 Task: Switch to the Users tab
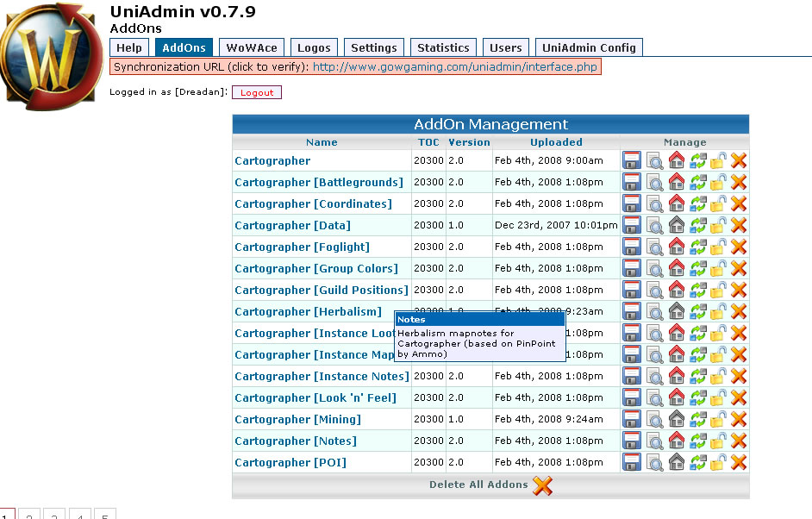click(x=506, y=47)
